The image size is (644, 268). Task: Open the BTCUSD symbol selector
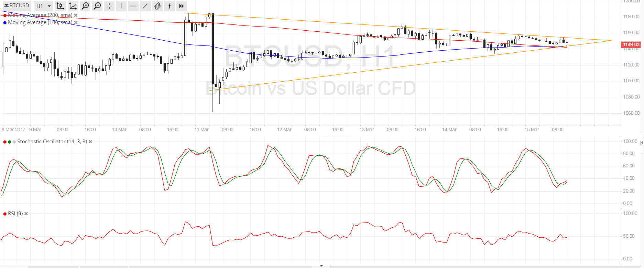pyautogui.click(x=17, y=6)
